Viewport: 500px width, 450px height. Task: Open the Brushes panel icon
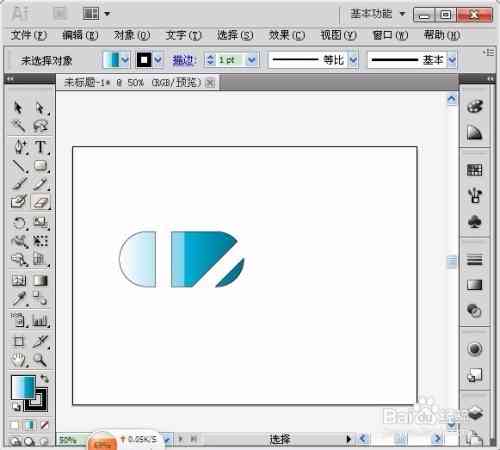point(475,195)
